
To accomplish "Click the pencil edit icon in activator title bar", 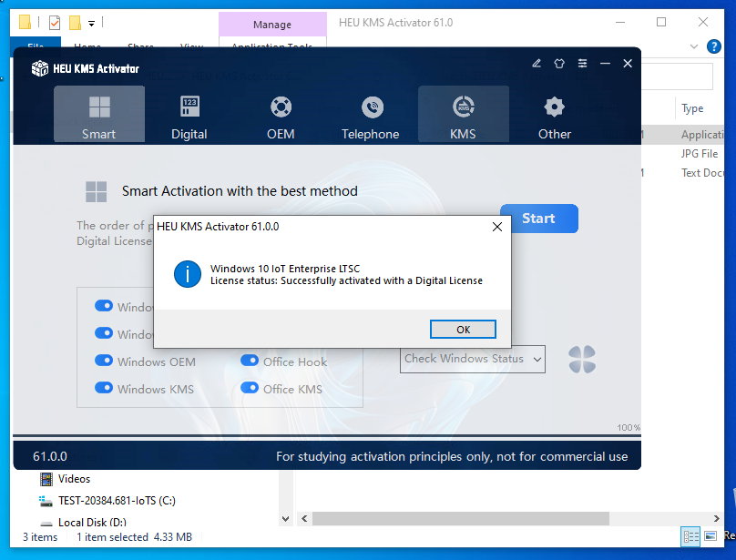I will point(537,64).
